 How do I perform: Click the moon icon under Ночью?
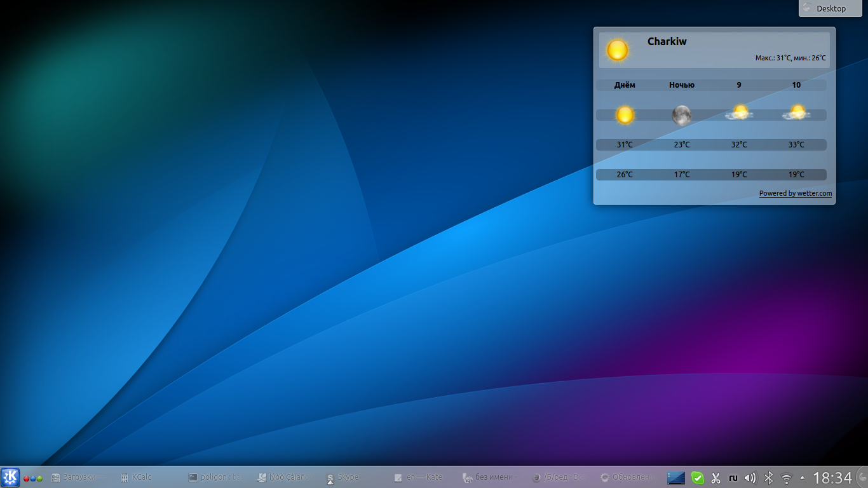point(682,115)
